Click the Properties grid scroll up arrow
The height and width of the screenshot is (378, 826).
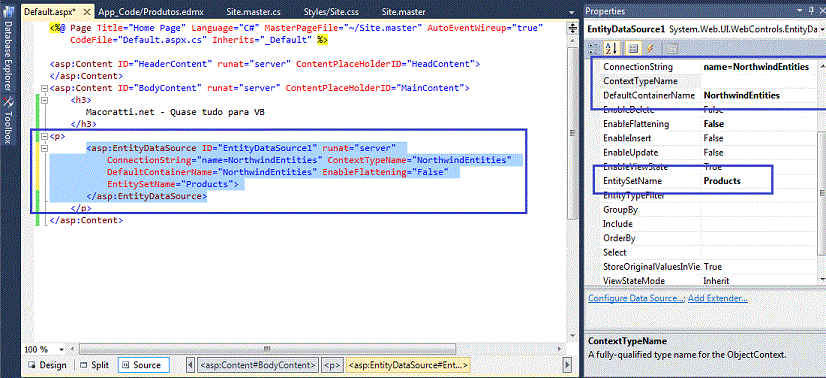[x=822, y=67]
